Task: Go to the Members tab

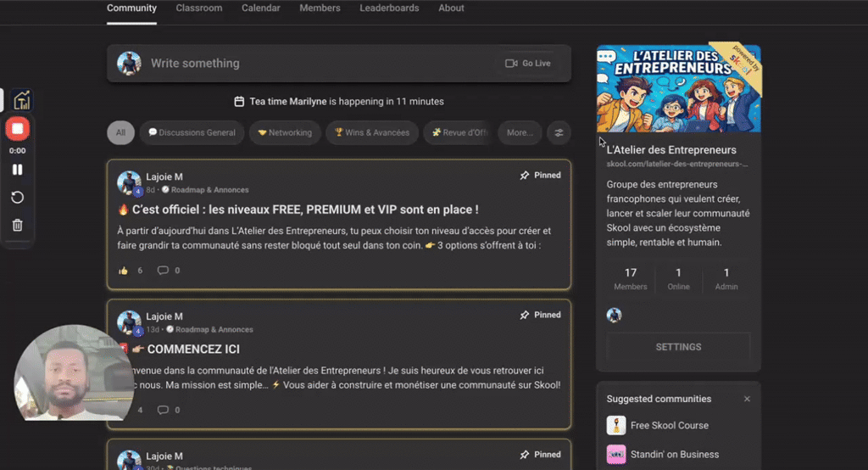Action: coord(320,8)
